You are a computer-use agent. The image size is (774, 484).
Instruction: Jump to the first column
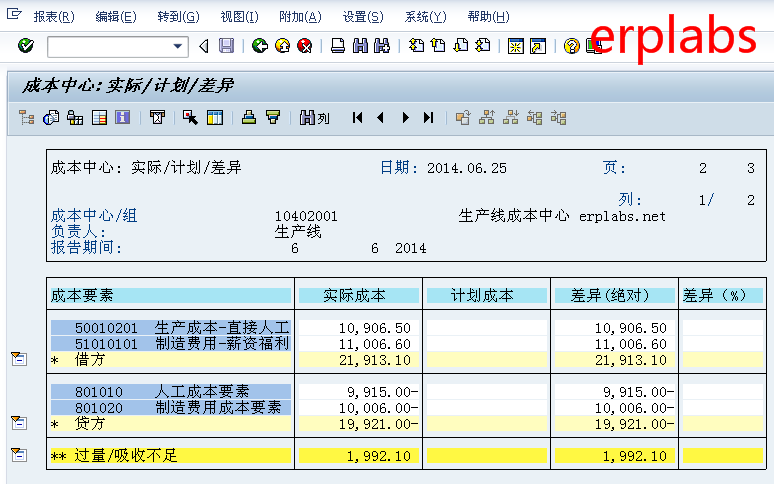pyautogui.click(x=357, y=117)
